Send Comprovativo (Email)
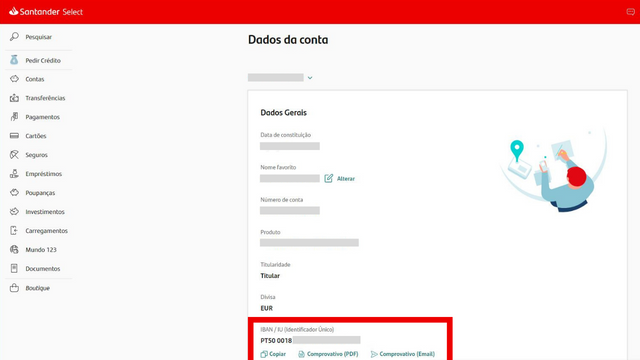 tap(407, 354)
